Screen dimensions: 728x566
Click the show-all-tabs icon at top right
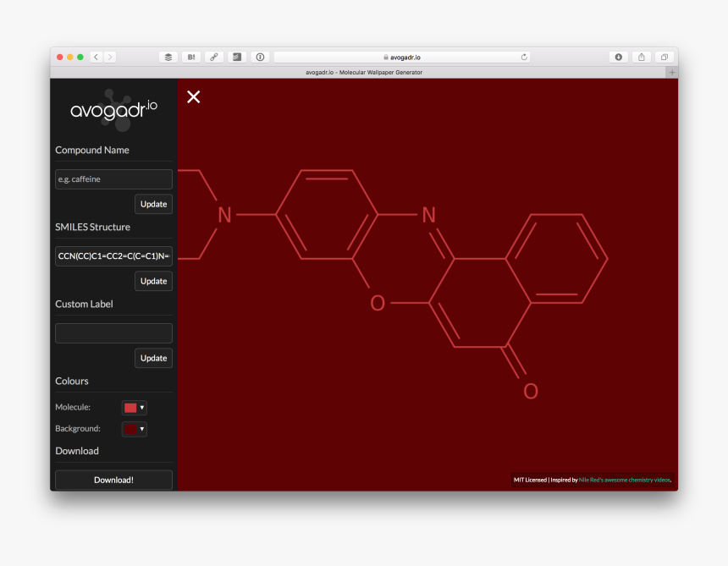[x=664, y=57]
